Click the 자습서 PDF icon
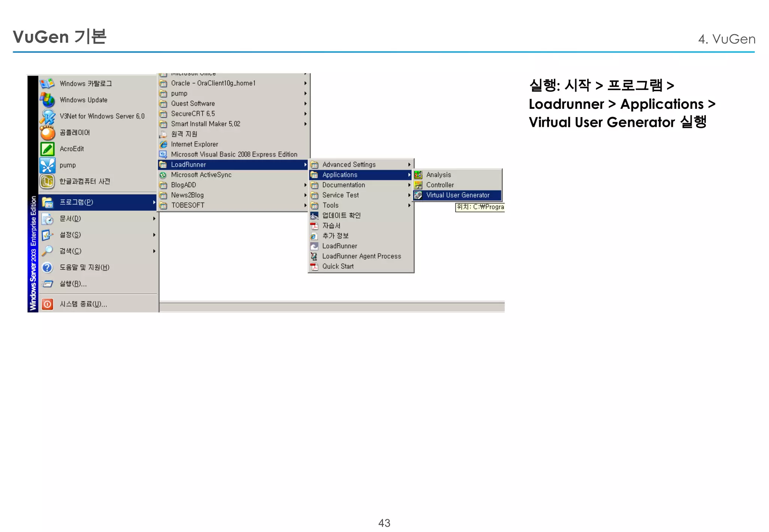Screen dimensions: 769x532 (x=314, y=226)
